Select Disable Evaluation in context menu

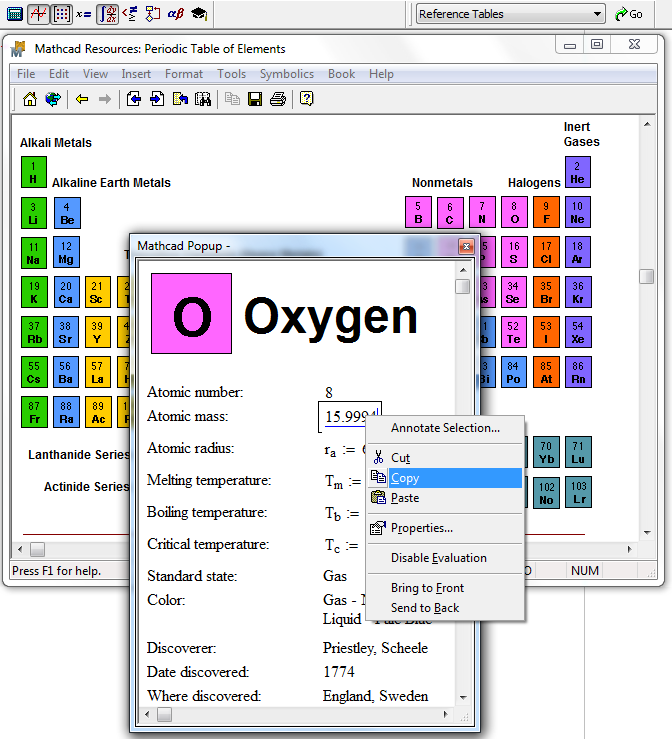point(445,558)
